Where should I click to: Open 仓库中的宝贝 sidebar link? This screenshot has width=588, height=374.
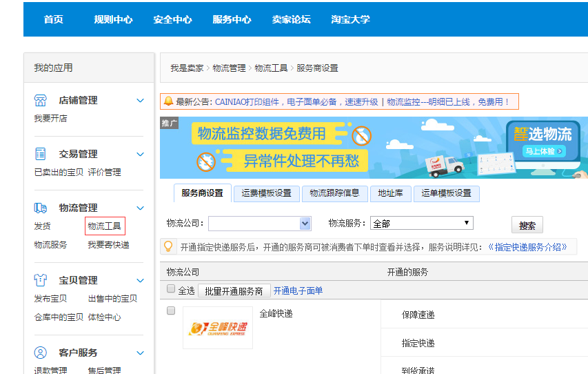coord(59,317)
